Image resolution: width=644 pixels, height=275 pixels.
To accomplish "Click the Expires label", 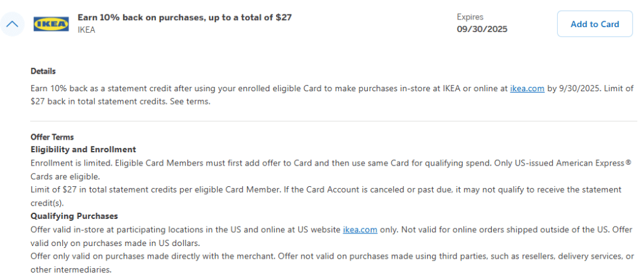I will [x=470, y=17].
